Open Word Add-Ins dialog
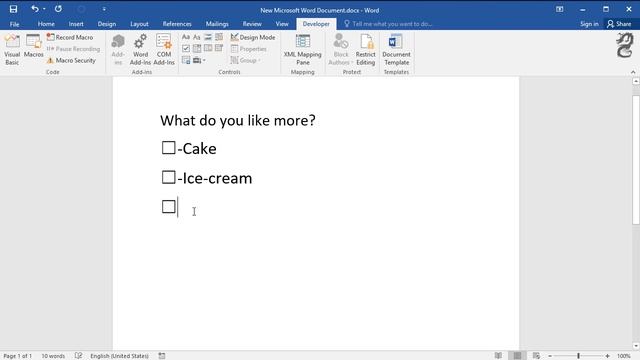Image resolution: width=640 pixels, height=360 pixels. (140, 49)
